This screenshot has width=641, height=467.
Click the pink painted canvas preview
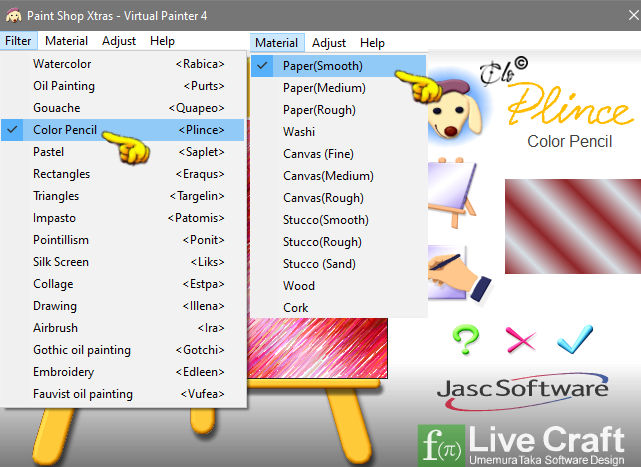318,348
